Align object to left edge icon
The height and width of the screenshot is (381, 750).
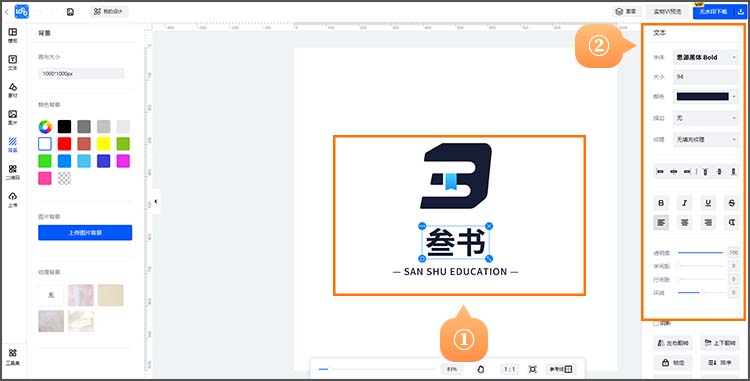(661, 172)
